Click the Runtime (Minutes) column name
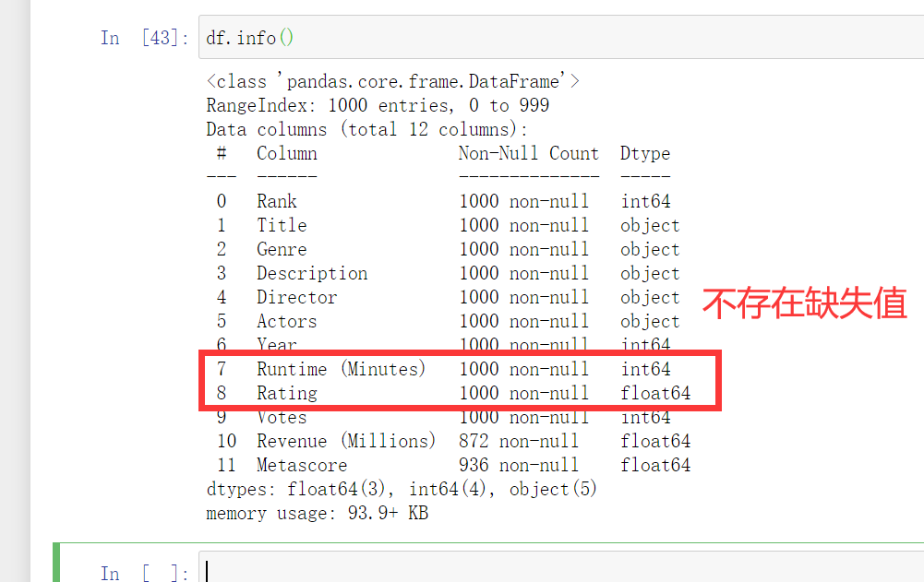 pyautogui.click(x=342, y=369)
